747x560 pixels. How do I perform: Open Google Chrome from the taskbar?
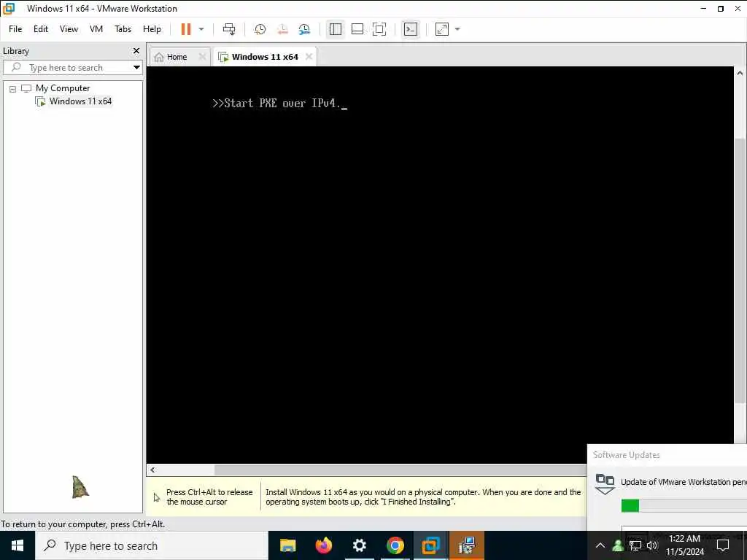pos(395,545)
